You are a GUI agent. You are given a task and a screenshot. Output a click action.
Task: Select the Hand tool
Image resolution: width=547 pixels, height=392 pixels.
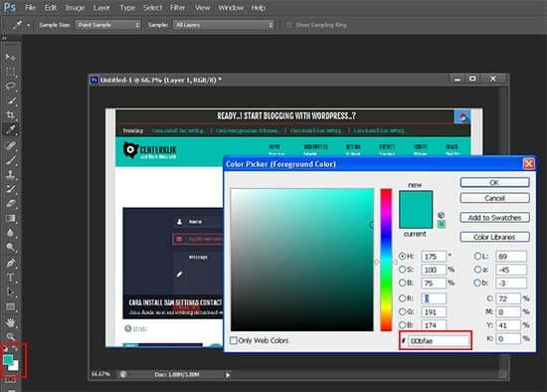[x=11, y=322]
